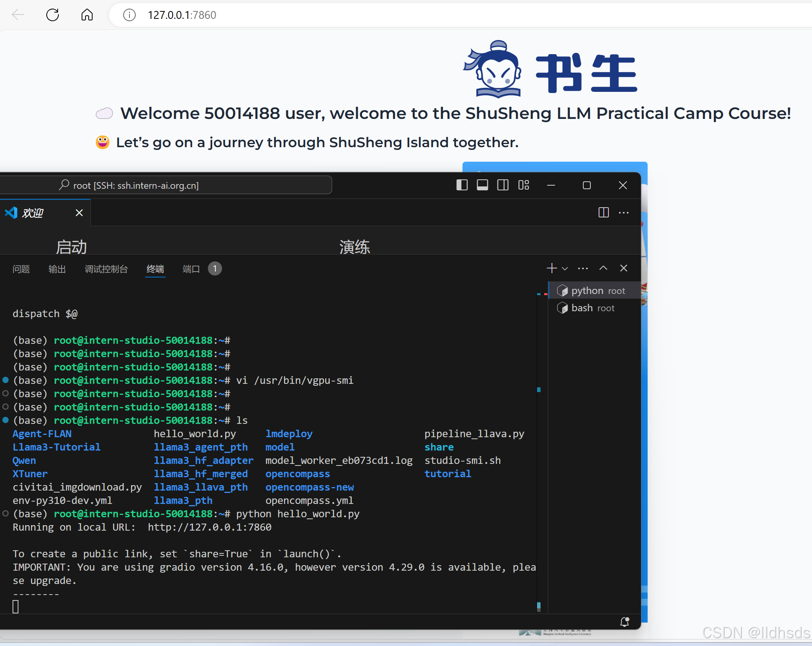Image resolution: width=812 pixels, height=646 pixels.
Task: Click studio-smi.sh file name
Action: coord(462,460)
